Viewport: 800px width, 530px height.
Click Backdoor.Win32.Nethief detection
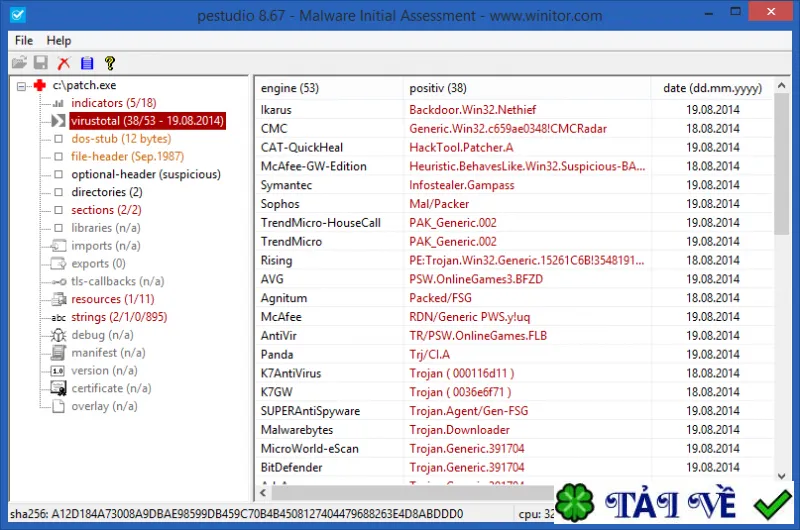(472, 110)
